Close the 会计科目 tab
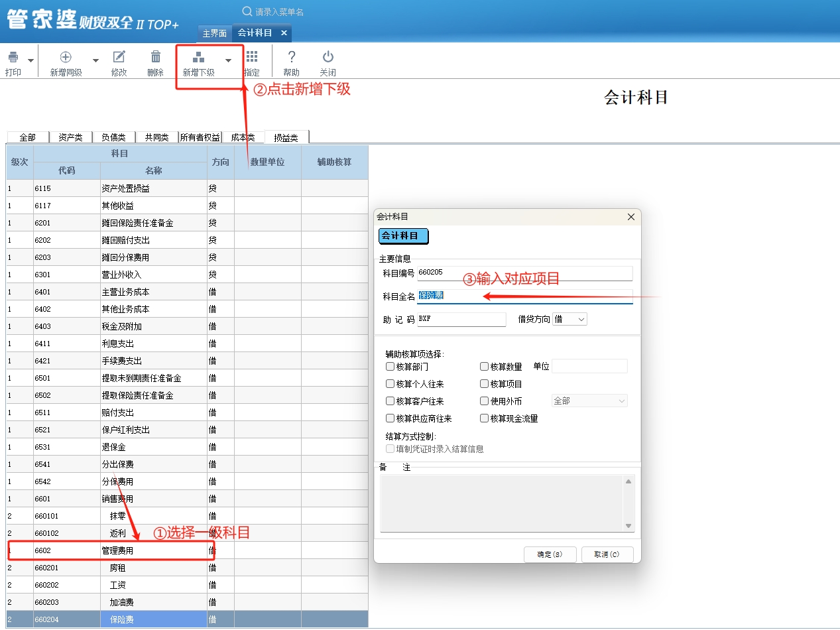The width and height of the screenshot is (840, 630). (284, 32)
